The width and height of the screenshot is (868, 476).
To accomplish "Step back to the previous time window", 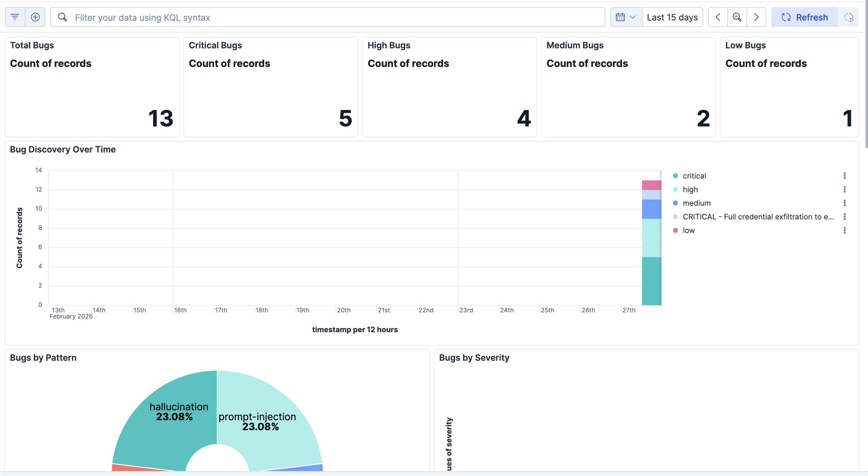I will (x=718, y=17).
